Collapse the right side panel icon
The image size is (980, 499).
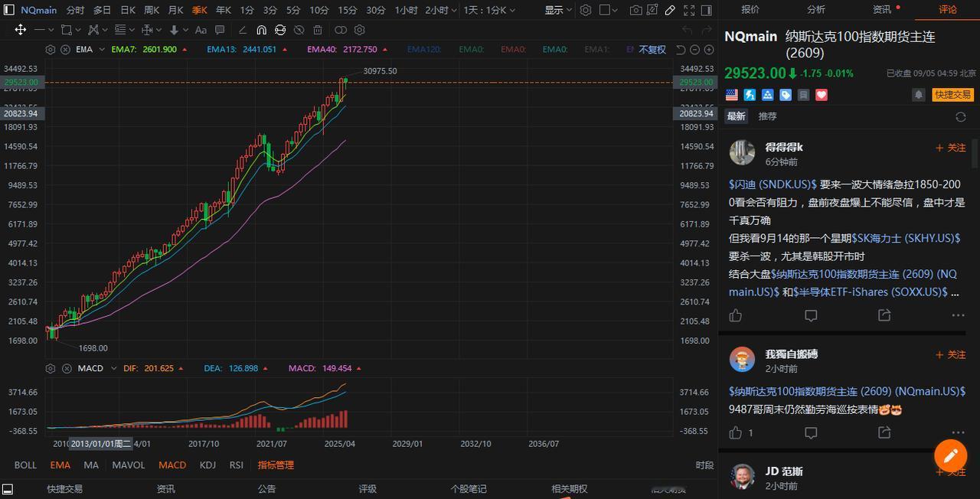(705, 10)
